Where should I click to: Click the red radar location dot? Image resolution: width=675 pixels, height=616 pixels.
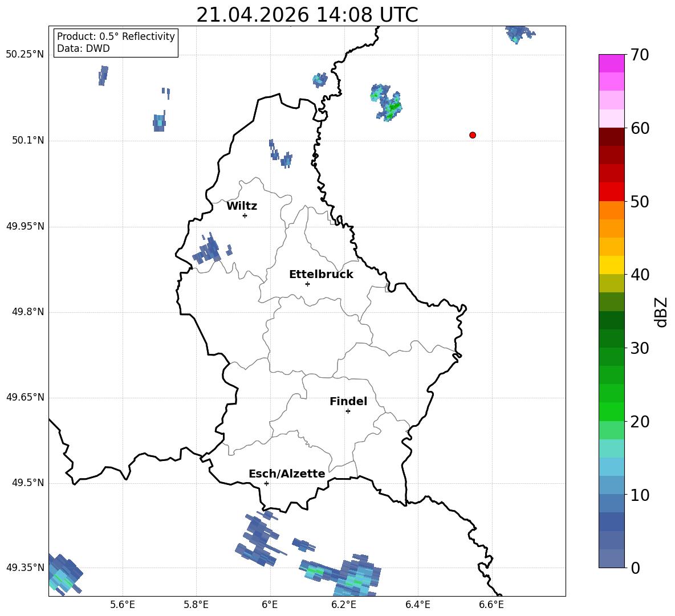[x=472, y=135]
